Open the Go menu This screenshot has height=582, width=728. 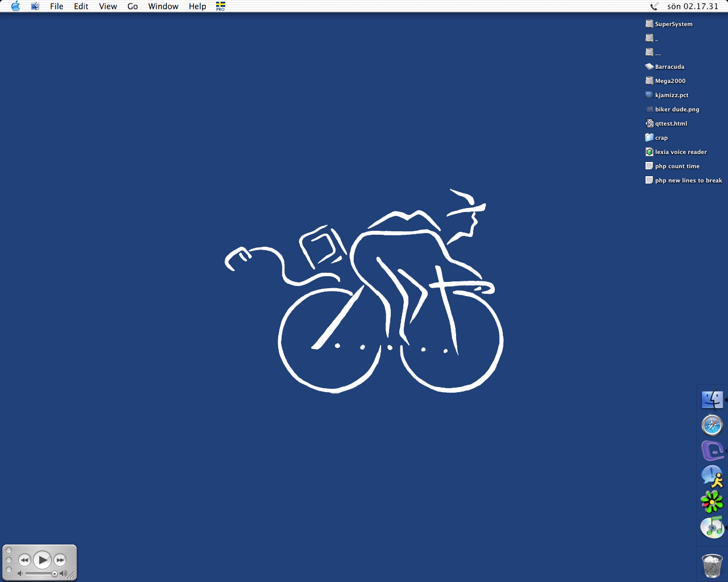tap(133, 6)
